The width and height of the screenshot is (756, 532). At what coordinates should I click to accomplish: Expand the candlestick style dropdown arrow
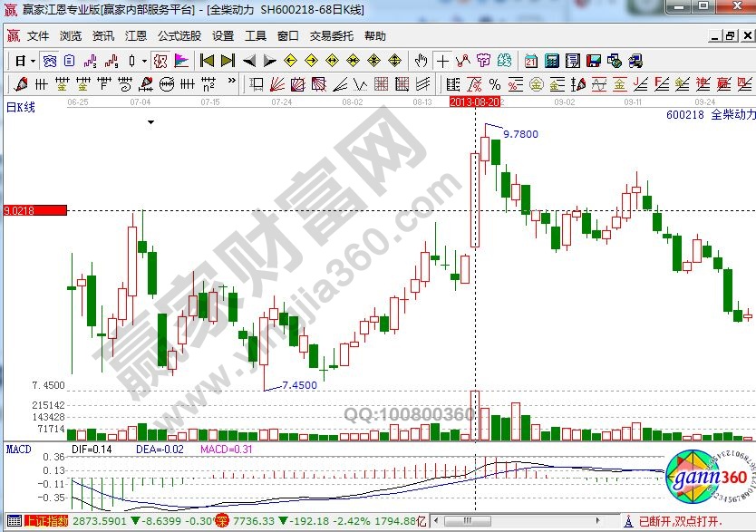click(144, 62)
